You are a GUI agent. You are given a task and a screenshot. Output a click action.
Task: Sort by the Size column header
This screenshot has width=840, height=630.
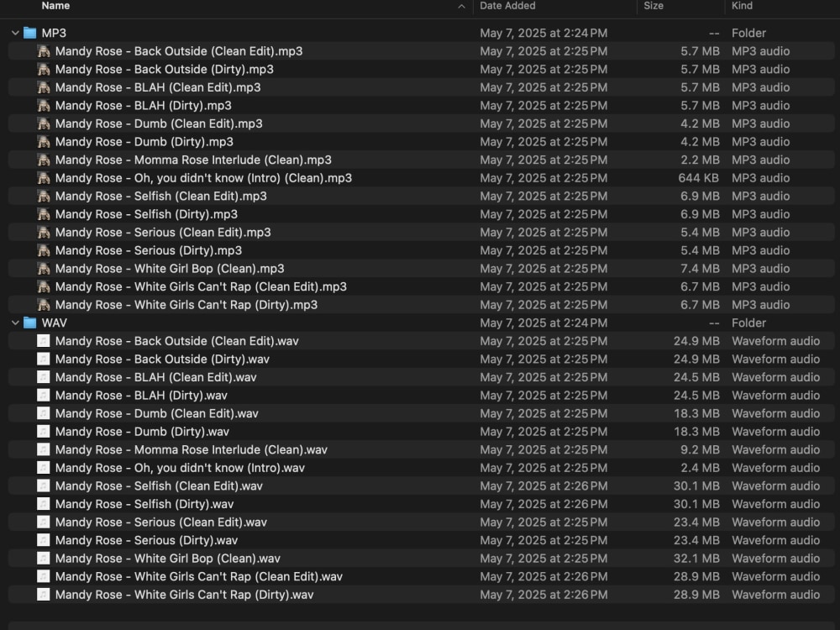click(x=654, y=6)
